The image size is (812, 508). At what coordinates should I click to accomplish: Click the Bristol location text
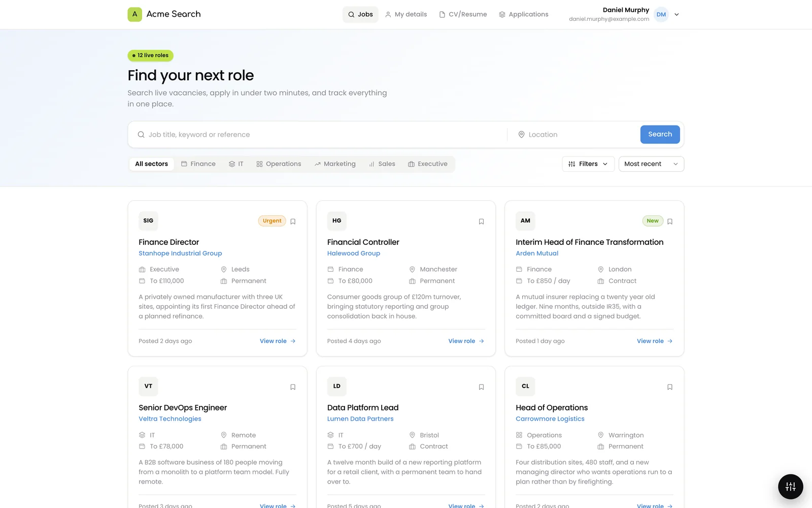coord(429,435)
